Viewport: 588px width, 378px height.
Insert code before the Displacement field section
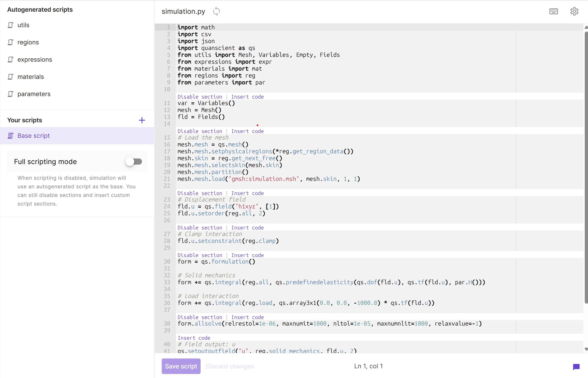point(247,193)
